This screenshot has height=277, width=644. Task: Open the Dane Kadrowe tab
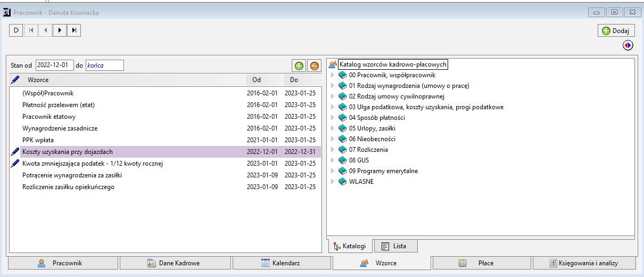click(x=176, y=263)
